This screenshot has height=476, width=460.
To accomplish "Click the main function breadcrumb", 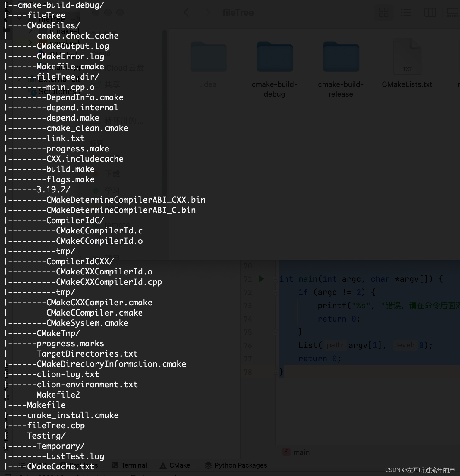I will (296, 452).
